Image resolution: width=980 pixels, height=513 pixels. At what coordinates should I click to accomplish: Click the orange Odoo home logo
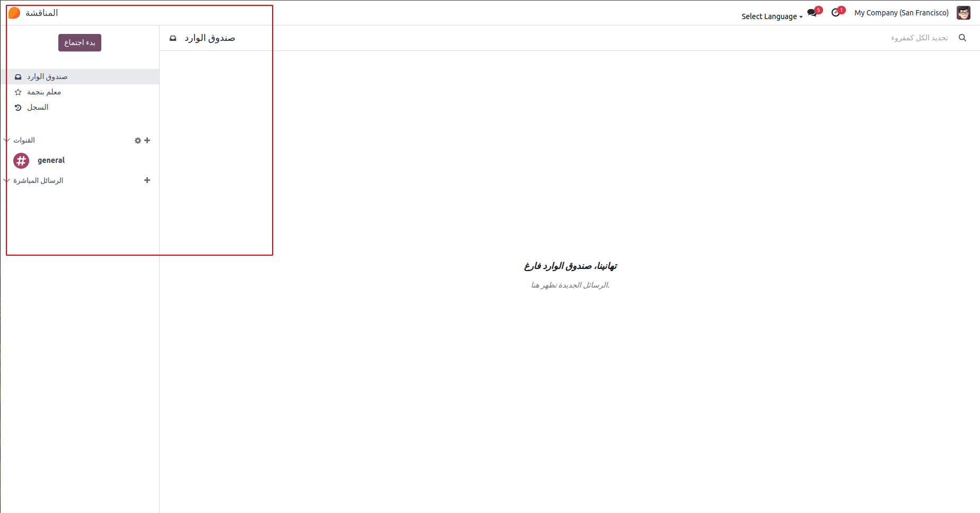[14, 13]
